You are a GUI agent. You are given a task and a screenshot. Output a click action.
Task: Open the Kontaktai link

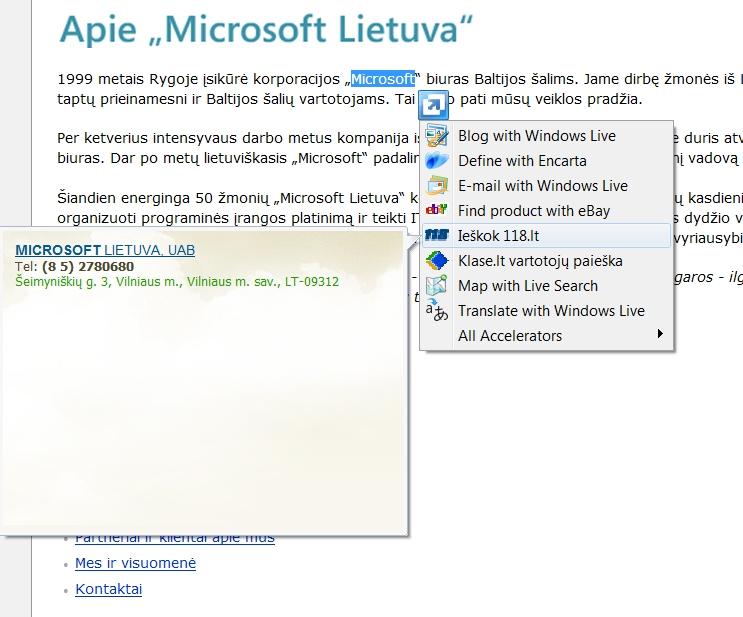click(x=109, y=589)
